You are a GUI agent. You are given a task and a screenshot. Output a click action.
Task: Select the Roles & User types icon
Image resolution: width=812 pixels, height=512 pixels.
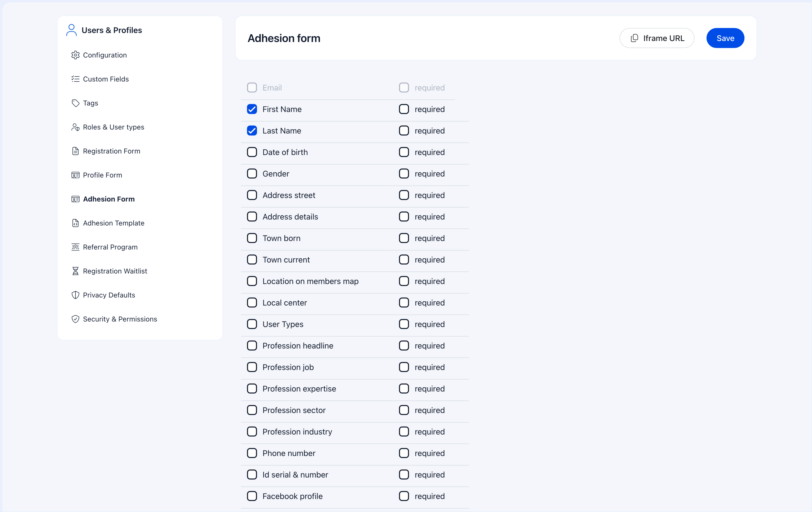(x=75, y=127)
